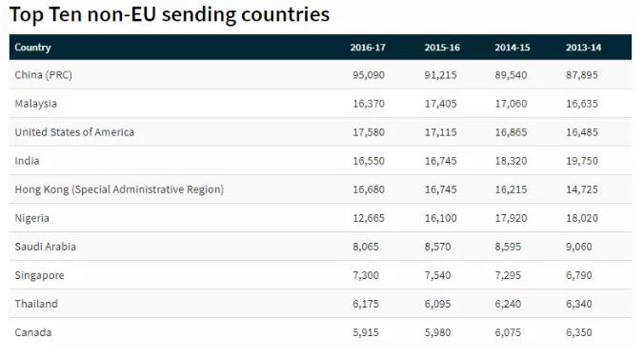The image size is (644, 358).
Task: Select Canada's 2013-14 value 6,350
Action: [579, 332]
